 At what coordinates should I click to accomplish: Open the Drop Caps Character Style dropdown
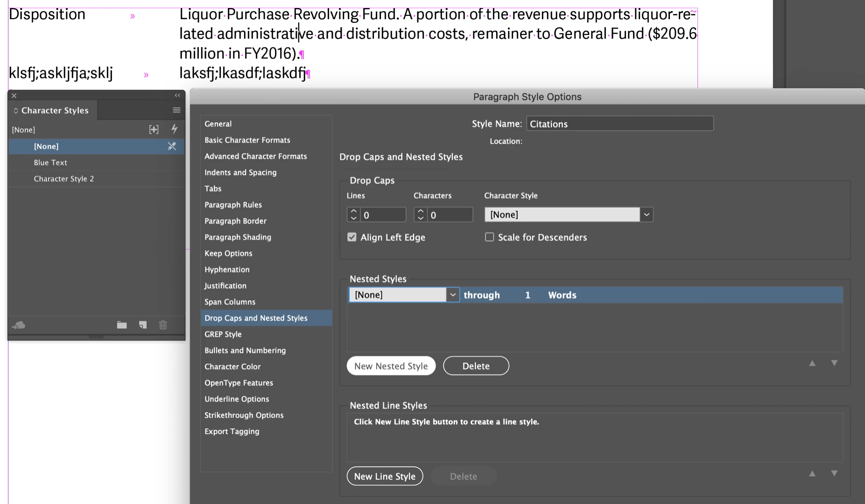tap(646, 215)
